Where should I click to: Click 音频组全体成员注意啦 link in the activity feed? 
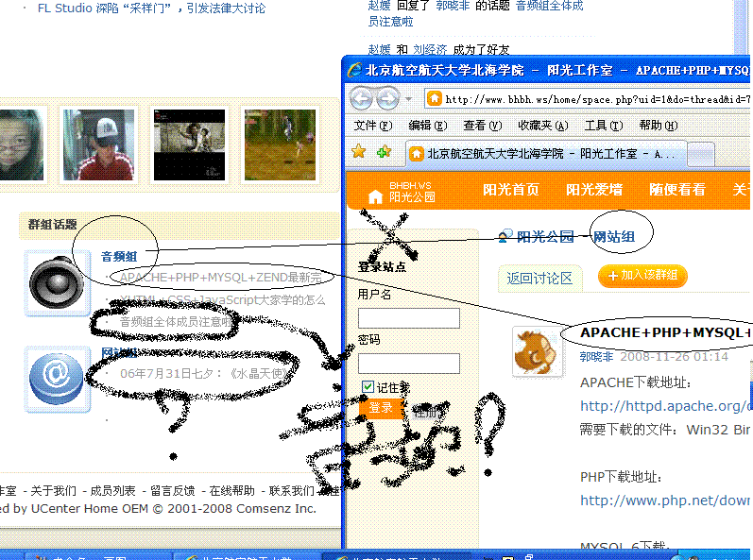(x=475, y=13)
